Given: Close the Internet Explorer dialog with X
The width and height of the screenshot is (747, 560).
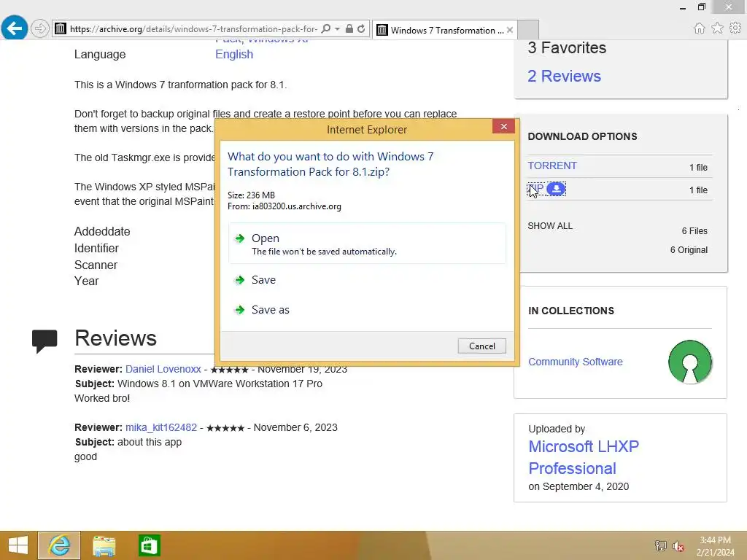Looking at the screenshot, I should [x=503, y=126].
